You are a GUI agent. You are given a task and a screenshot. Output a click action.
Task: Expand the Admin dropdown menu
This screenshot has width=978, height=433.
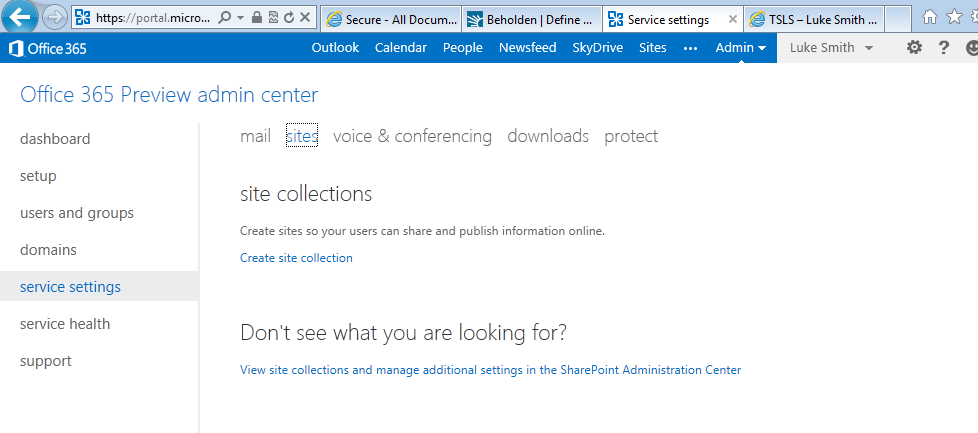click(740, 48)
